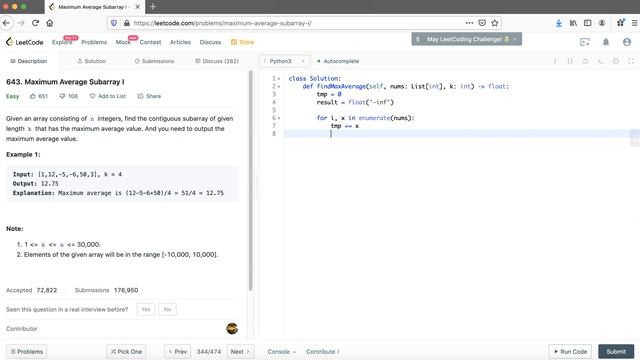The height and width of the screenshot is (360, 640).
Task: Open editor settings gear
Action: tap(616, 61)
